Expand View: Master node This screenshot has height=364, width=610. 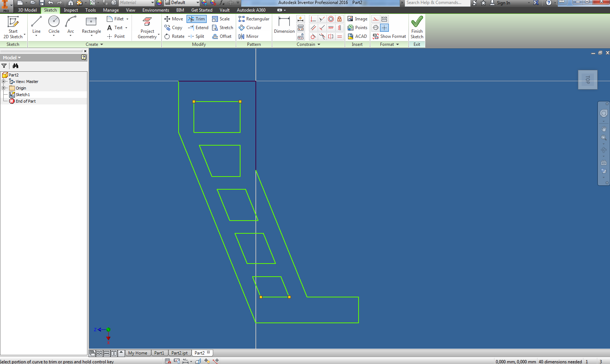coord(4,82)
